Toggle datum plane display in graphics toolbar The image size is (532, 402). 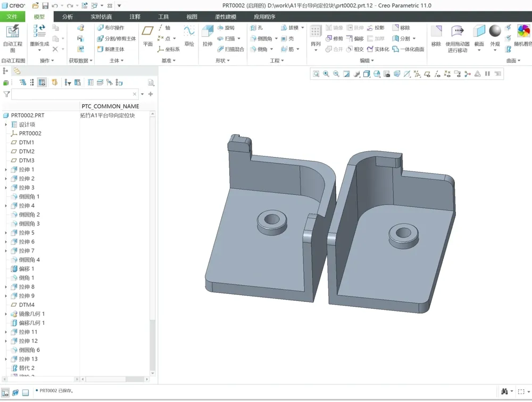pos(427,73)
